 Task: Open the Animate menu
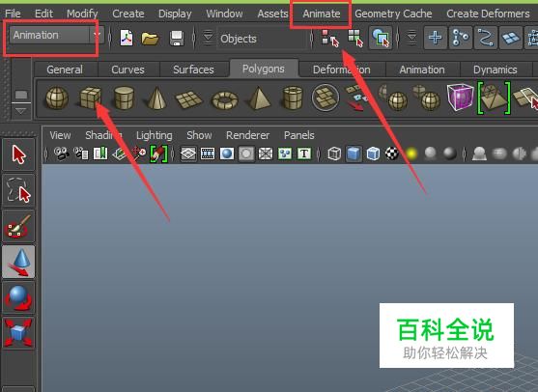click(322, 14)
